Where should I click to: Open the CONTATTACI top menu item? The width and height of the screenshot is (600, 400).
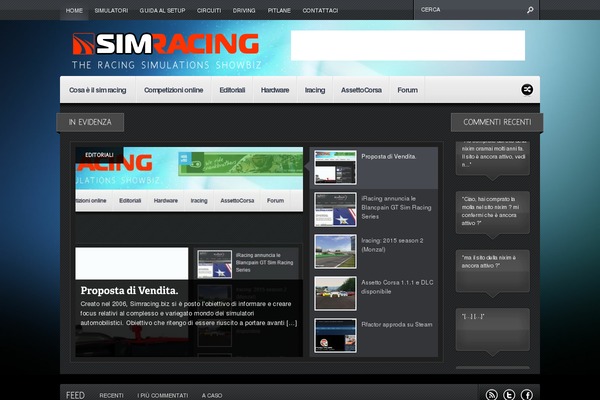point(320,10)
